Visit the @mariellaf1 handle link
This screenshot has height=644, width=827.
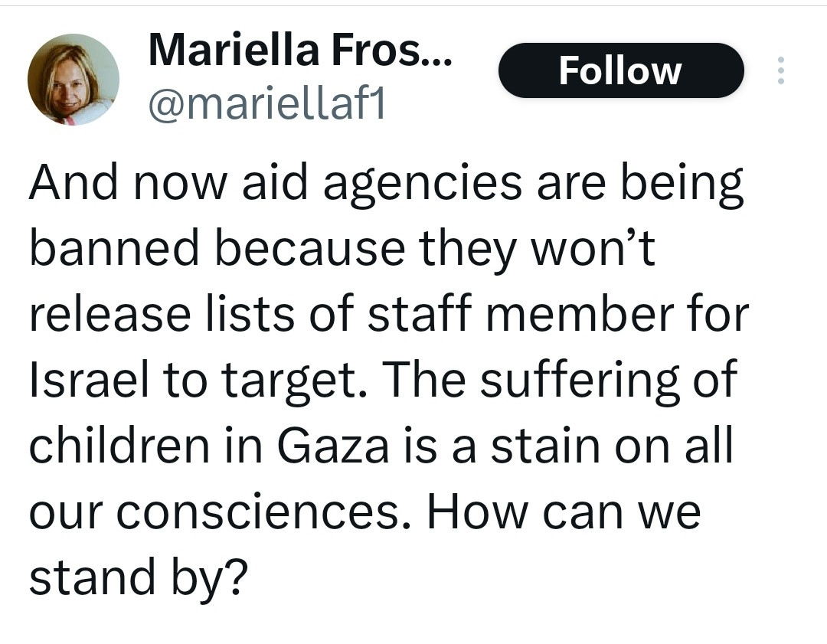click(267, 105)
